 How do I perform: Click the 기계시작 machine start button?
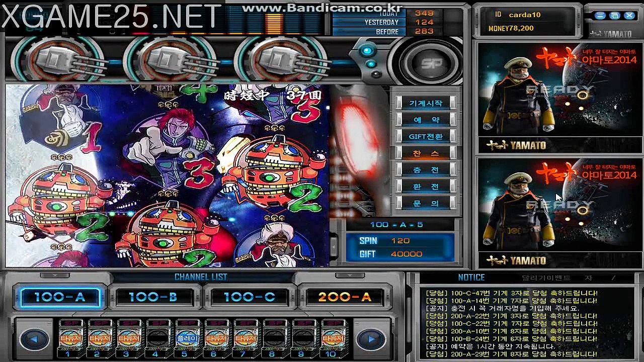[426, 103]
